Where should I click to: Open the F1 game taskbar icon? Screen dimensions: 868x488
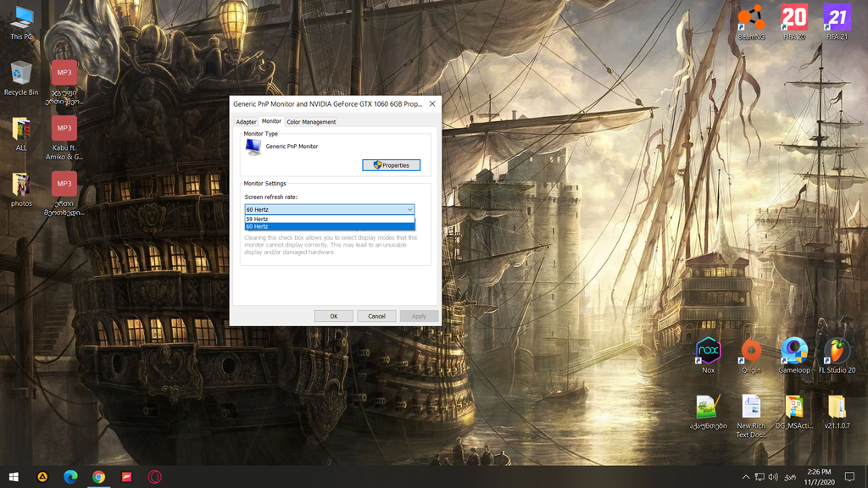point(127,477)
